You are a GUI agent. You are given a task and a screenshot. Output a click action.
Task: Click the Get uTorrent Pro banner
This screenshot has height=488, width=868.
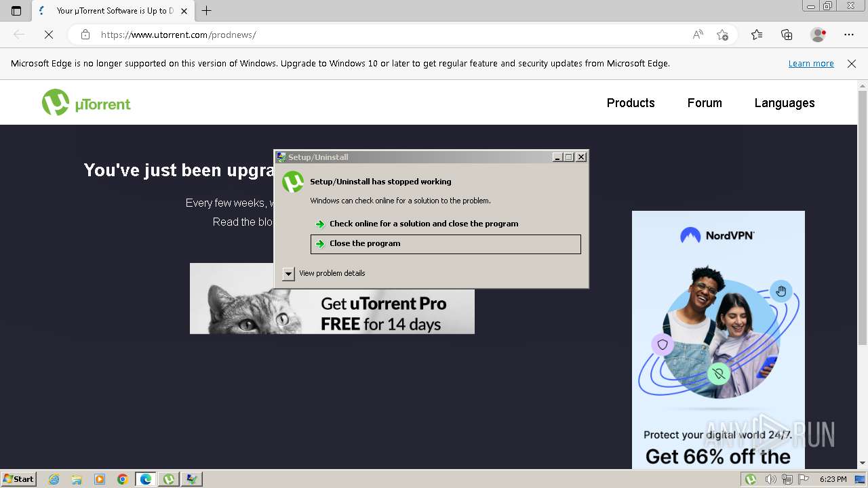(x=332, y=298)
